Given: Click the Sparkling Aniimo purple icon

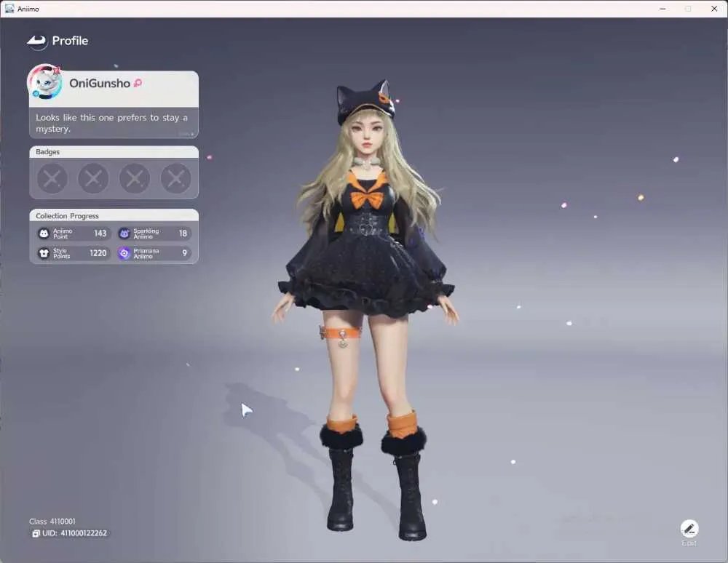Looking at the screenshot, I should pyautogui.click(x=124, y=233).
